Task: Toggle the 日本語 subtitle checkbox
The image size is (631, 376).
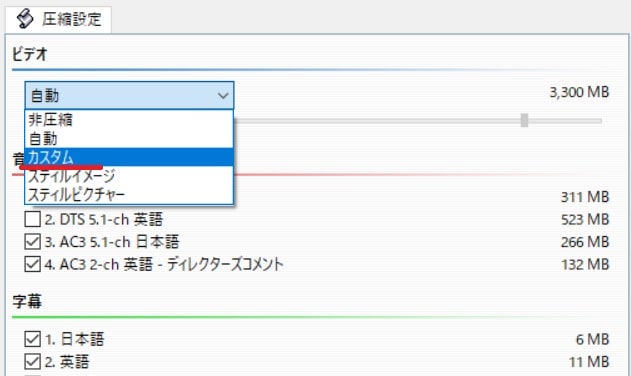Action: point(32,339)
